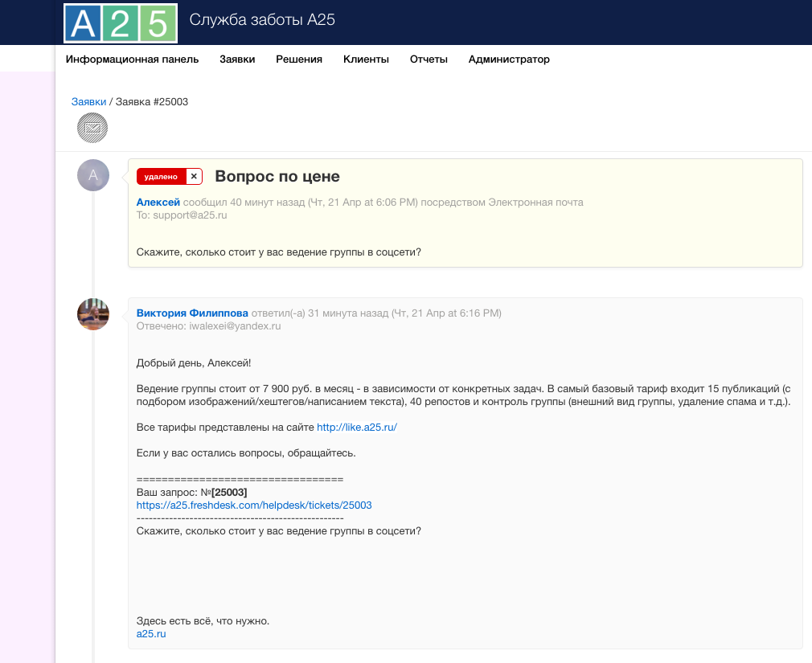Open the freshdesk ticket 25003 URL
The width and height of the screenshot is (812, 663).
coord(254,505)
